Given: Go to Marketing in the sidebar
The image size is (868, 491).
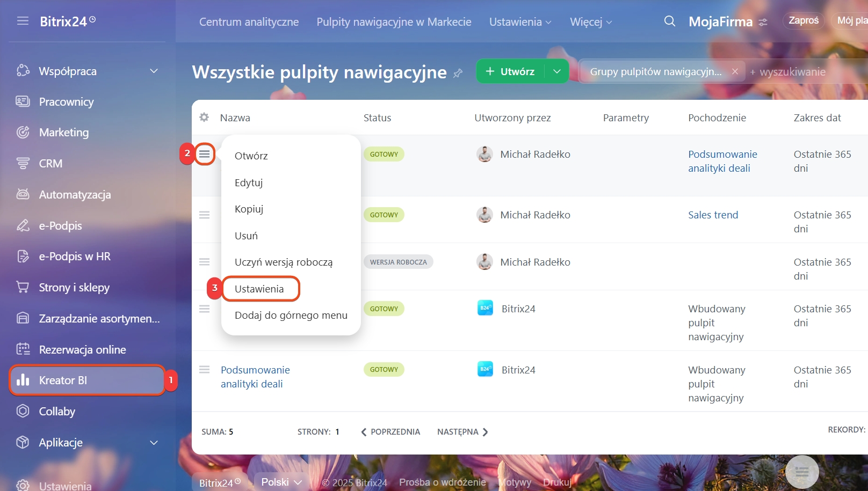Looking at the screenshot, I should point(63,133).
